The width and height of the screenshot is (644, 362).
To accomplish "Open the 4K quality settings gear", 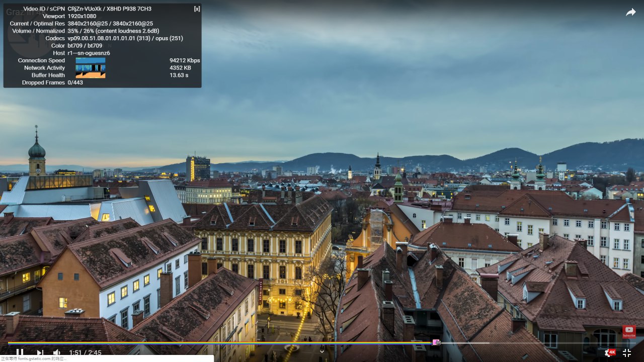I will tap(609, 353).
